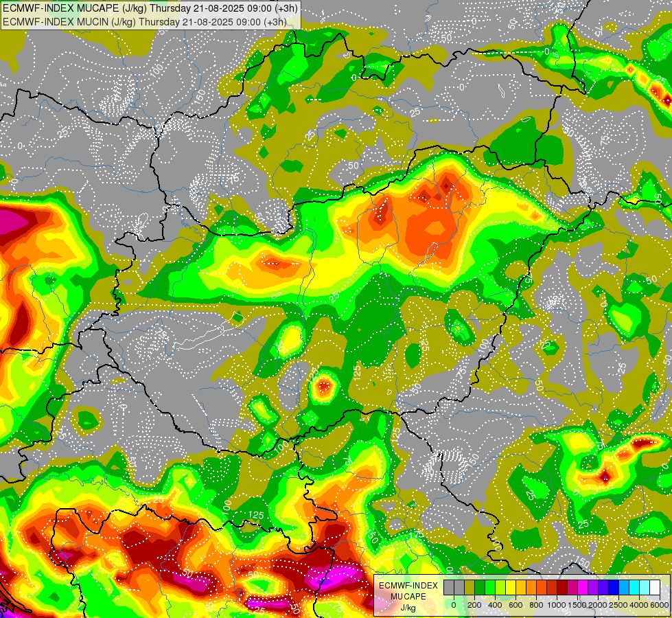Click the white legend swatch at 6000
672x618 pixels.
[656, 587]
